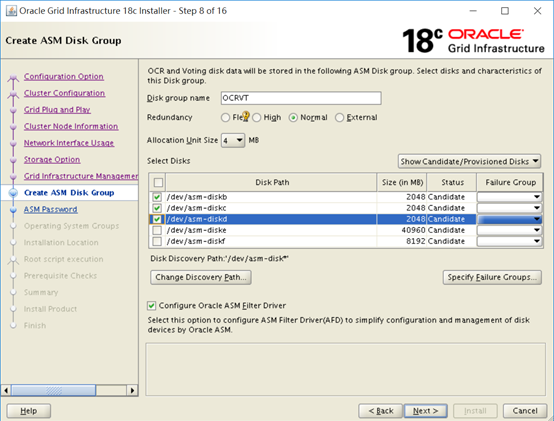This screenshot has width=554, height=421.
Task: Go to Cluster Node Information step
Action: [71, 126]
